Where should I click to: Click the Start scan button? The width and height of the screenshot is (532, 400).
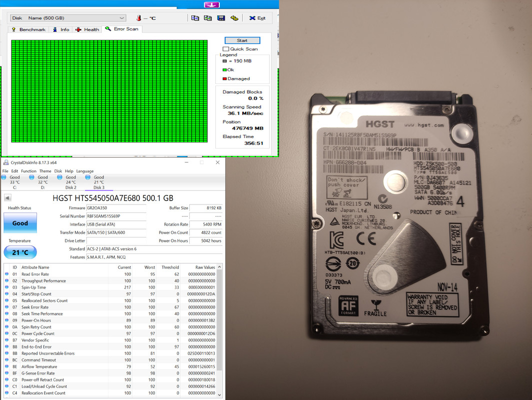242,40
